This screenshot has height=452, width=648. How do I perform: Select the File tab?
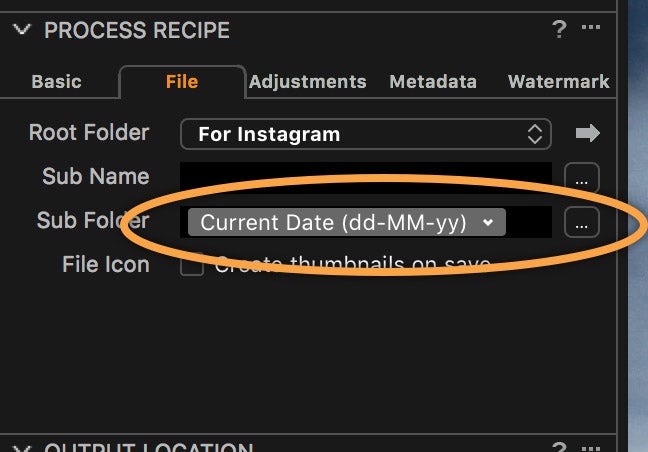pyautogui.click(x=182, y=81)
